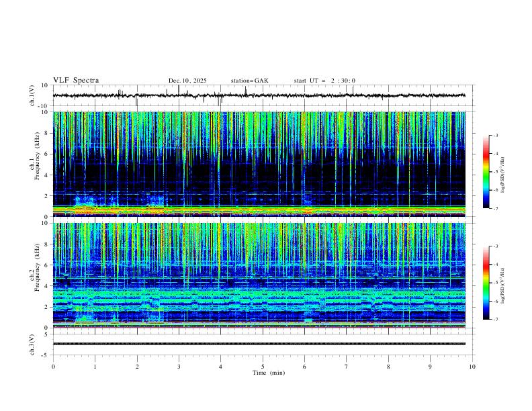The image size is (532, 411).
Task: Click the ch.3 waveform trace band
Action: 259,344
